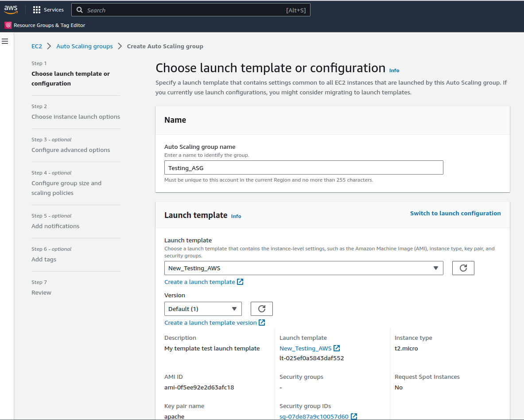This screenshot has height=420, width=524.
Task: Click the Request Spot Instances value No
Action: coord(398,387)
